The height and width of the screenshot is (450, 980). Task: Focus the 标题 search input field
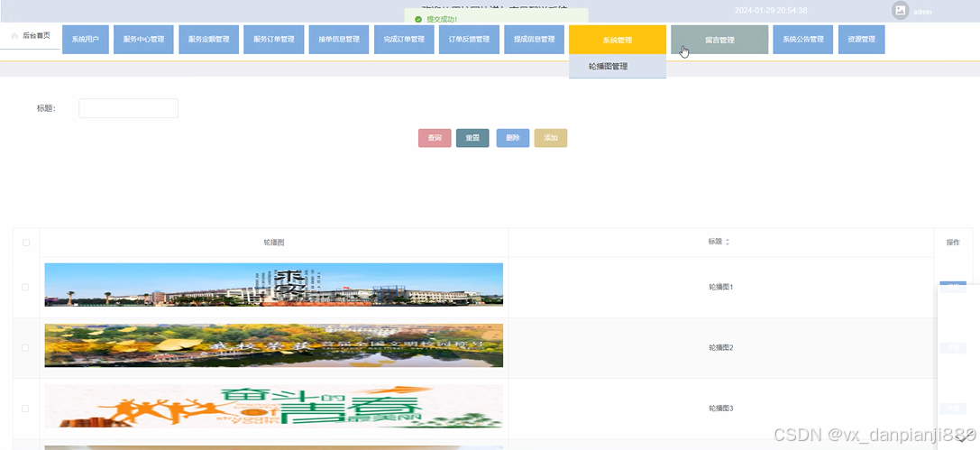[128, 108]
